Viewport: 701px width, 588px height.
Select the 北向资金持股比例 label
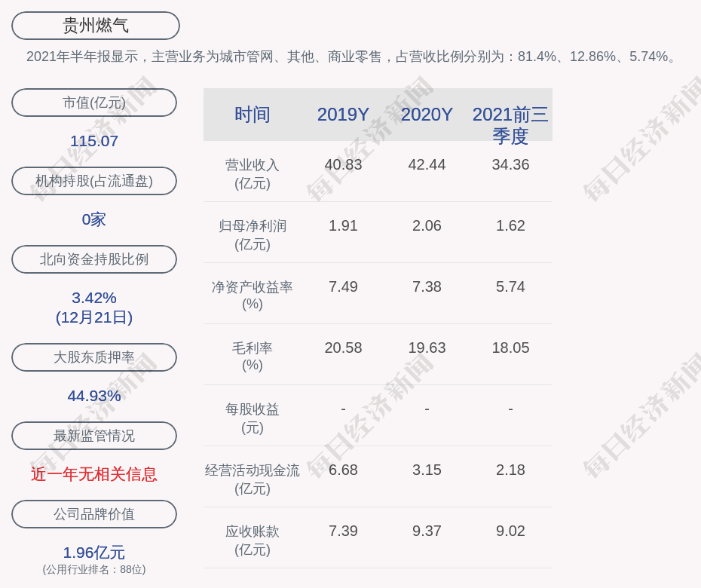[x=94, y=259]
